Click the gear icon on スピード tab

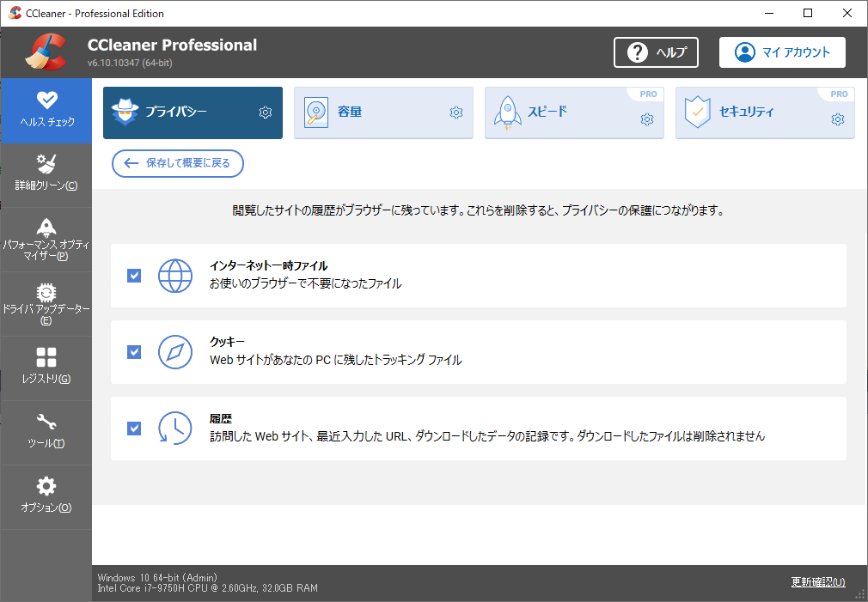[647, 119]
